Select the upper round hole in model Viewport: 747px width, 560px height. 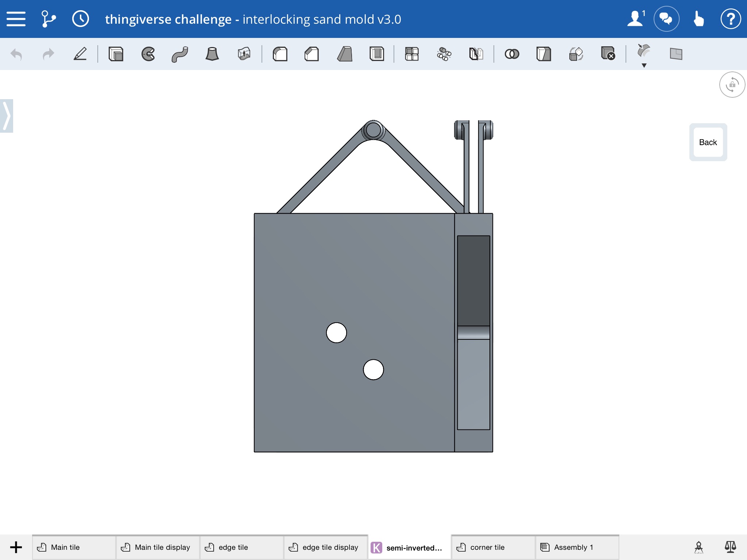point(336,332)
